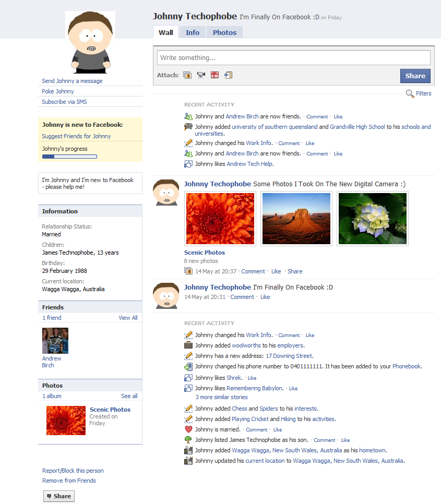441x504 pixels.
Task: Open the desert mesa photo
Action: coord(296,219)
